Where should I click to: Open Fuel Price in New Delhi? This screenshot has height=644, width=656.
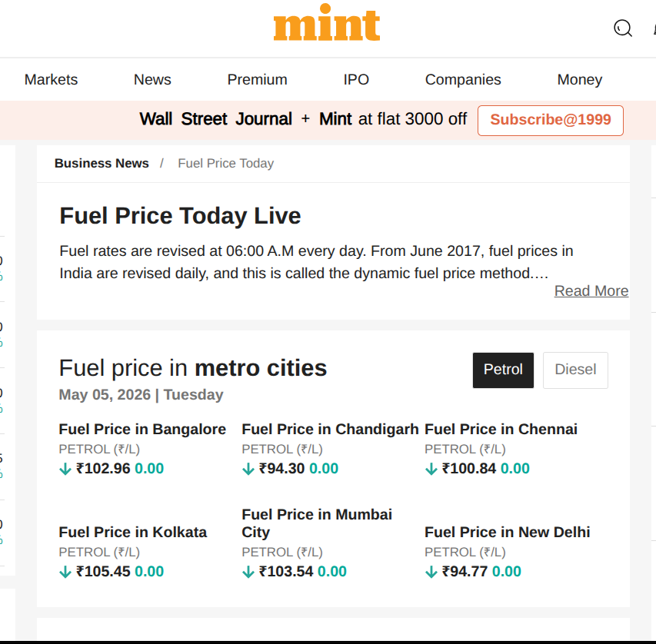point(507,532)
